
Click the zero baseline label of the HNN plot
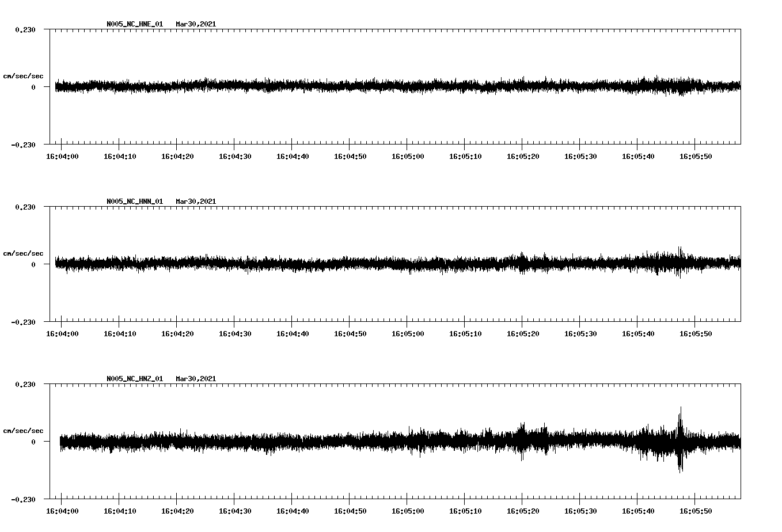pyautogui.click(x=35, y=265)
